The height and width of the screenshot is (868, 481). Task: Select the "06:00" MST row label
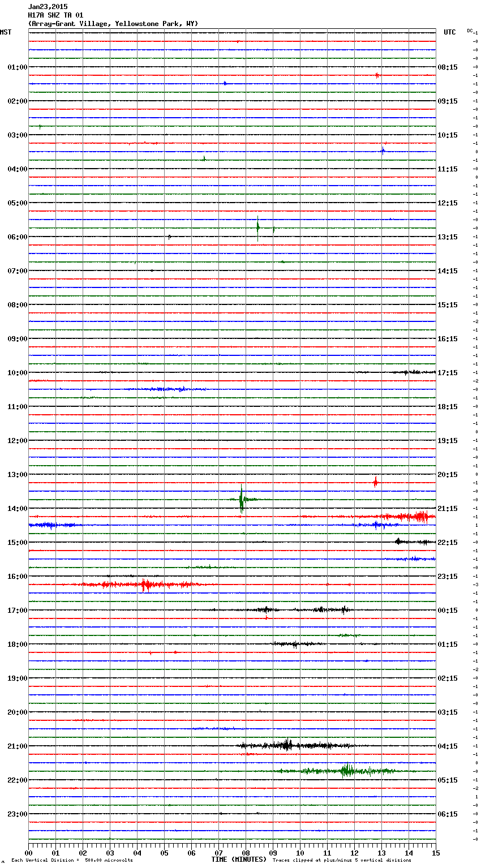point(18,237)
